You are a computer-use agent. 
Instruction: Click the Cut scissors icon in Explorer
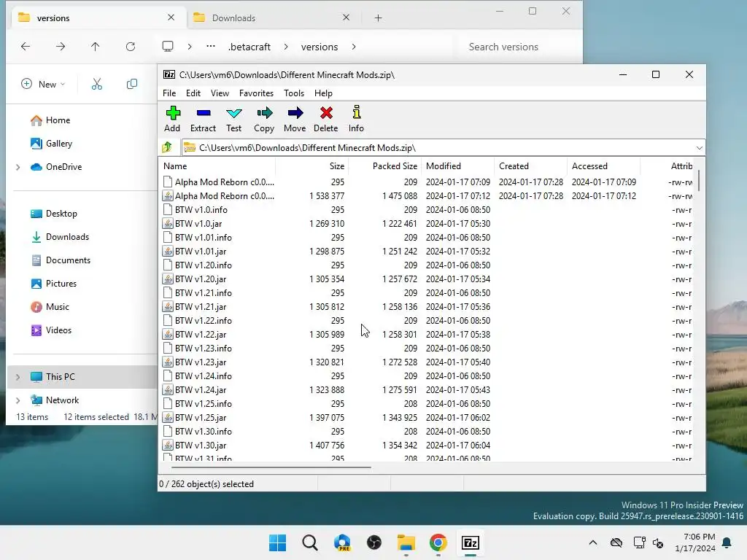(x=97, y=85)
